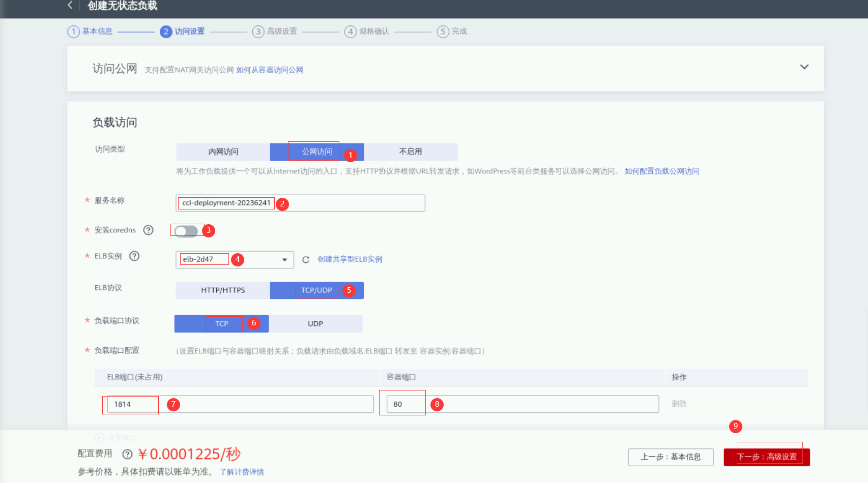868x483 pixels.
Task: Click 下一步：高级设置 button
Action: click(767, 457)
